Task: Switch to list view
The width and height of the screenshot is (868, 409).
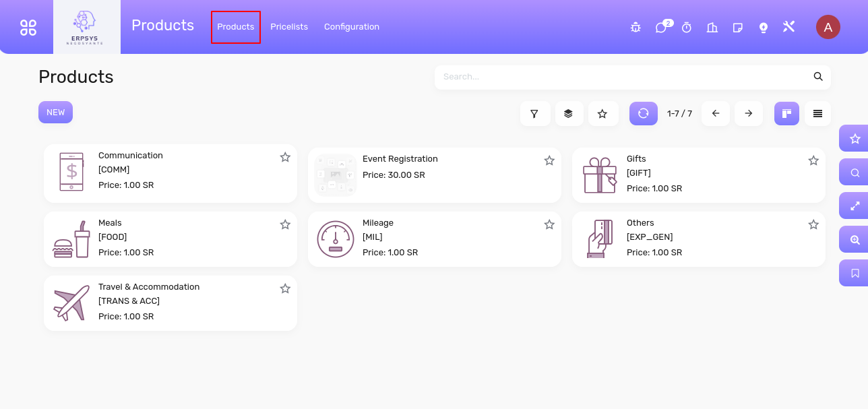Action: click(817, 114)
